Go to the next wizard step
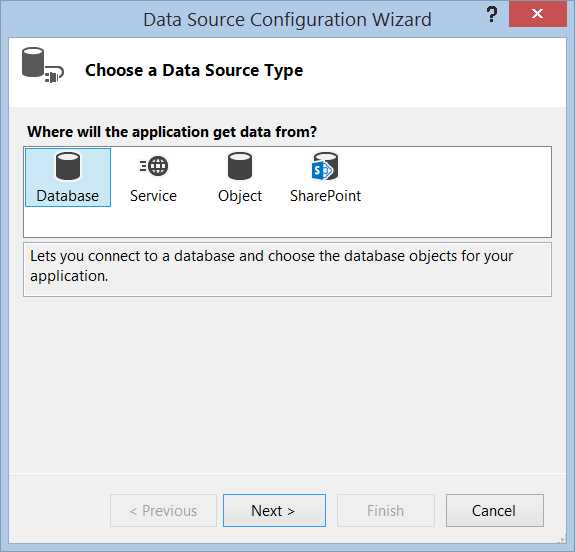This screenshot has width=575, height=552. click(x=274, y=511)
